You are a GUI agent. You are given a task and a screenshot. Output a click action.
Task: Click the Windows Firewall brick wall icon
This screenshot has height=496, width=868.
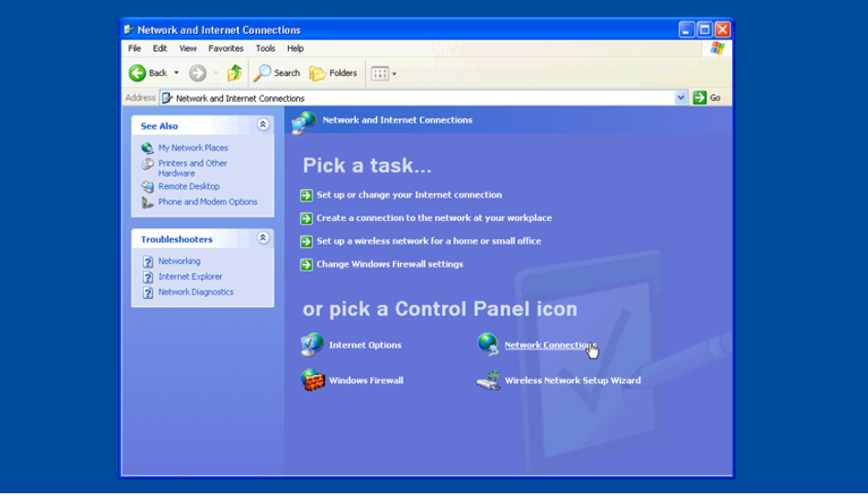coord(312,380)
